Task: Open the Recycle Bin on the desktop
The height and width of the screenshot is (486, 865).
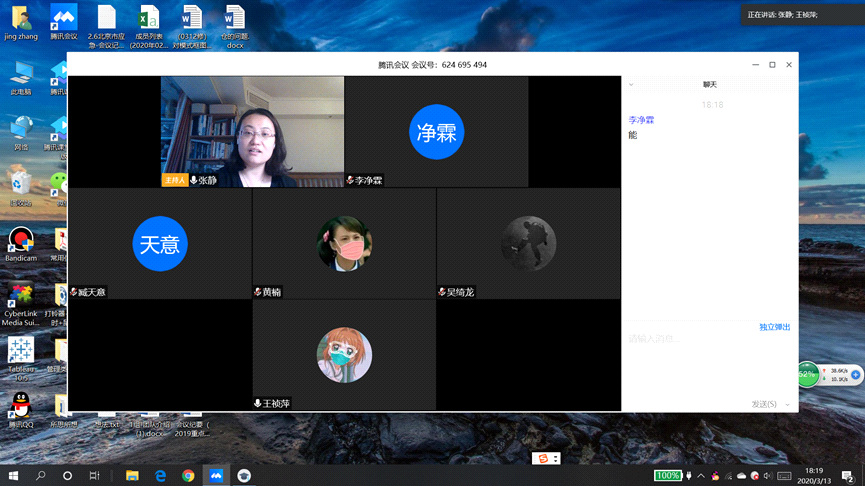Action: pyautogui.click(x=20, y=183)
